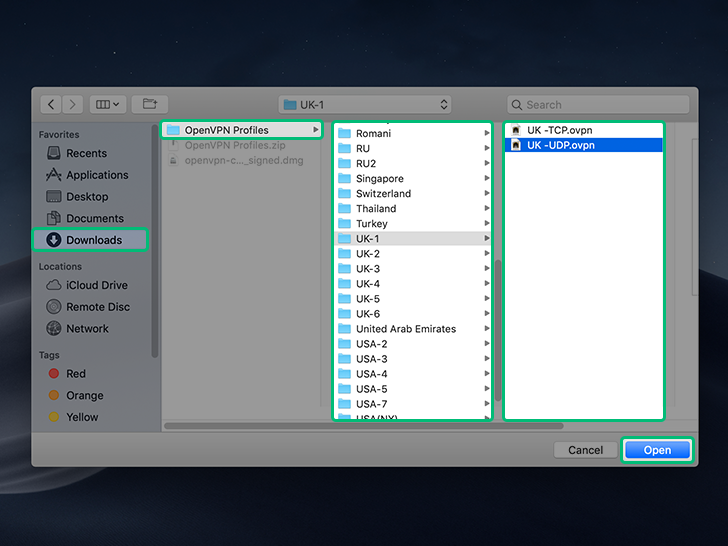Create a new folder with toolbar icon
Screen dimensions: 728x546
coord(150,104)
